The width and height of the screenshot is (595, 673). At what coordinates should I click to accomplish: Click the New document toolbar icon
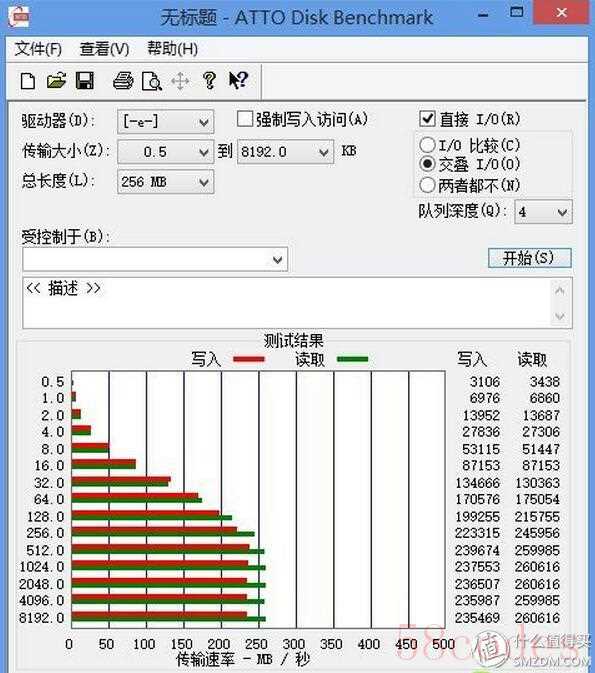[28, 81]
